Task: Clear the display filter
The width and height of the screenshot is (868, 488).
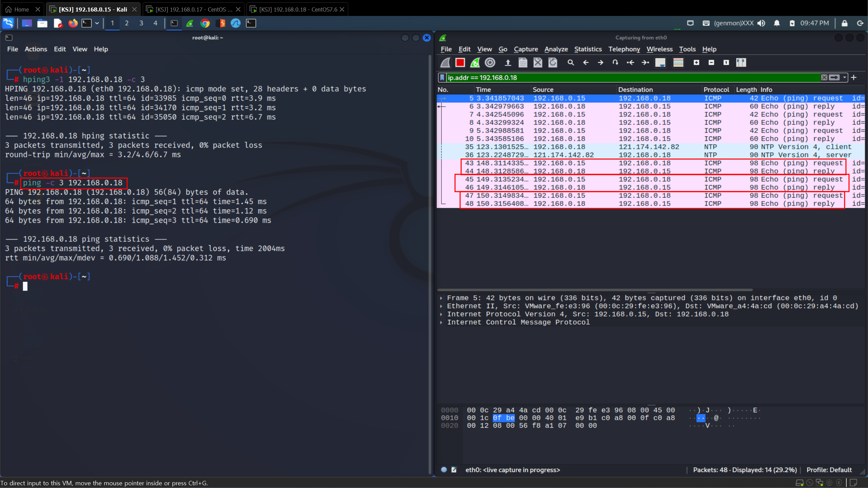Action: click(824, 78)
